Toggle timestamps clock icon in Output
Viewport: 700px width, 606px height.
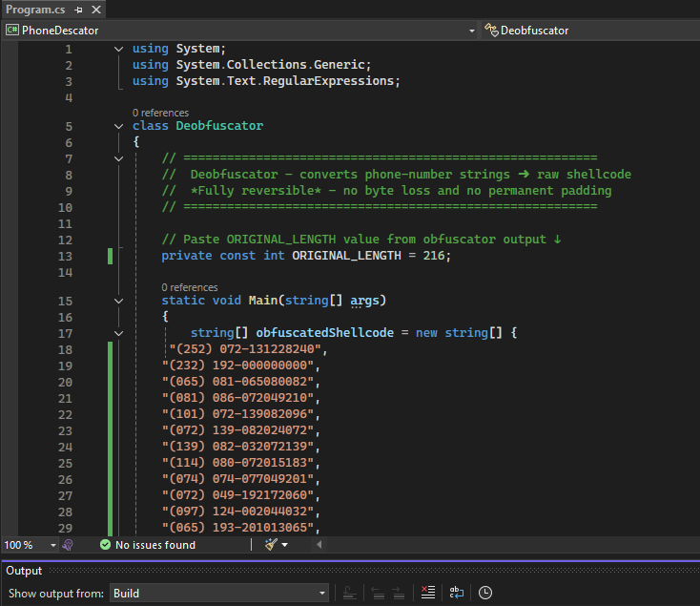485,594
